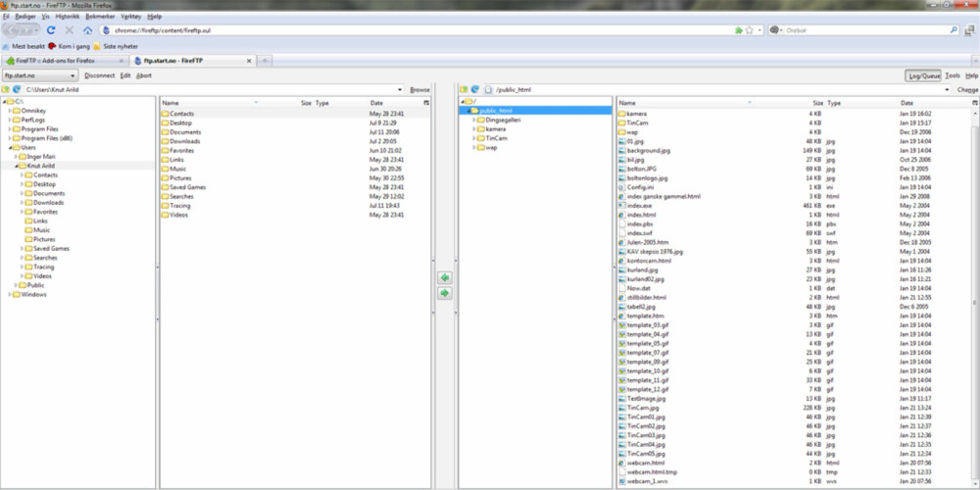Expand remote Dingsegalleri folder node

474,120
